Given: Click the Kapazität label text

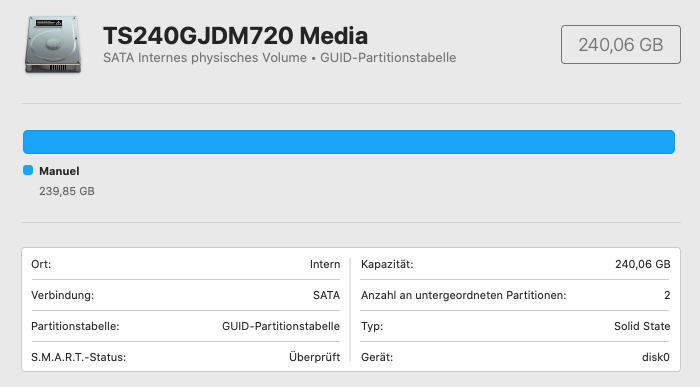Looking at the screenshot, I should [x=387, y=264].
